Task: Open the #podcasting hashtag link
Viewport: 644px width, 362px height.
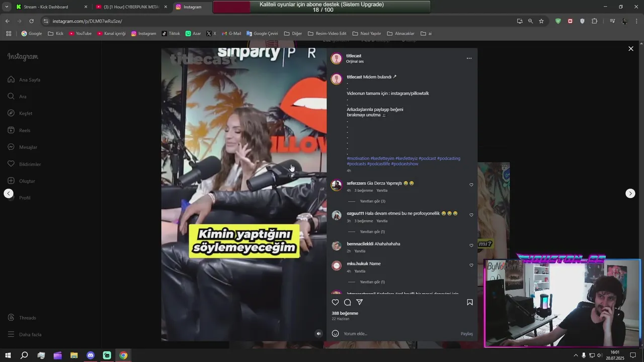Action: pyautogui.click(x=449, y=158)
